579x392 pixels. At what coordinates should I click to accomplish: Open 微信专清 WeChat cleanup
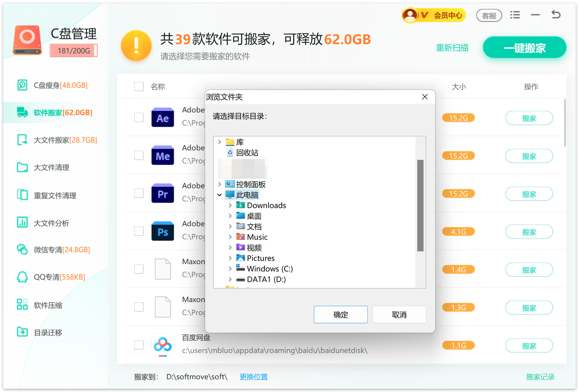click(62, 250)
